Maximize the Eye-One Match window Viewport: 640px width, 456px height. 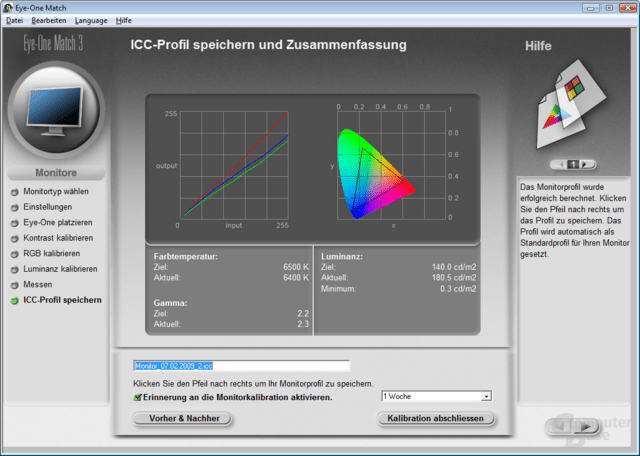(609, 8)
